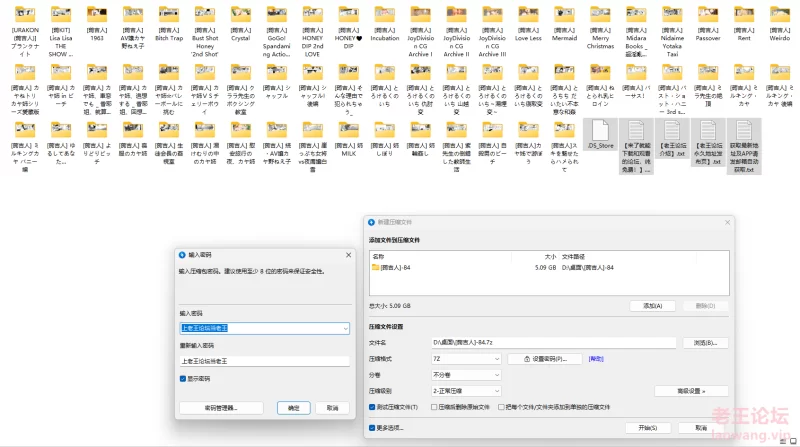Toggle the 测试压缩文件(T) checkbox
The height and width of the screenshot is (447, 800).
pos(372,407)
